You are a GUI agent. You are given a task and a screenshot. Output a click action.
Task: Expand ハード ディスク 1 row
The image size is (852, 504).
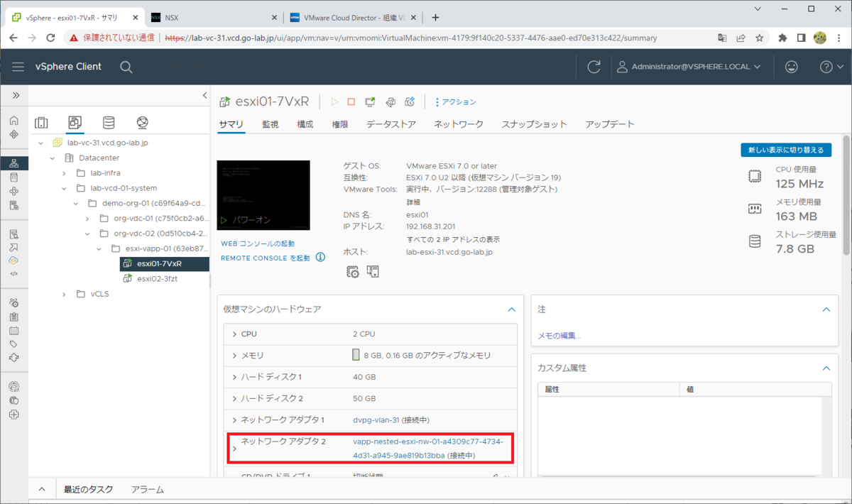[235, 377]
